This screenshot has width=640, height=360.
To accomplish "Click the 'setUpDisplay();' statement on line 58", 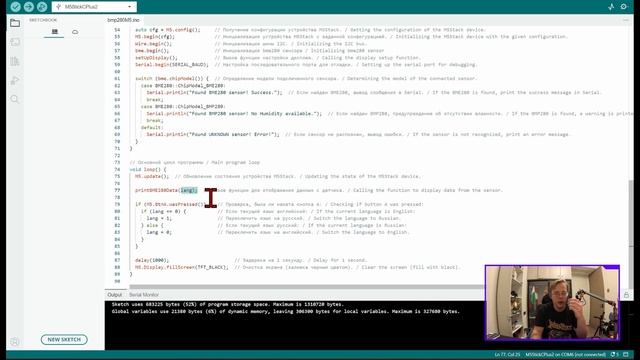I will point(156,58).
